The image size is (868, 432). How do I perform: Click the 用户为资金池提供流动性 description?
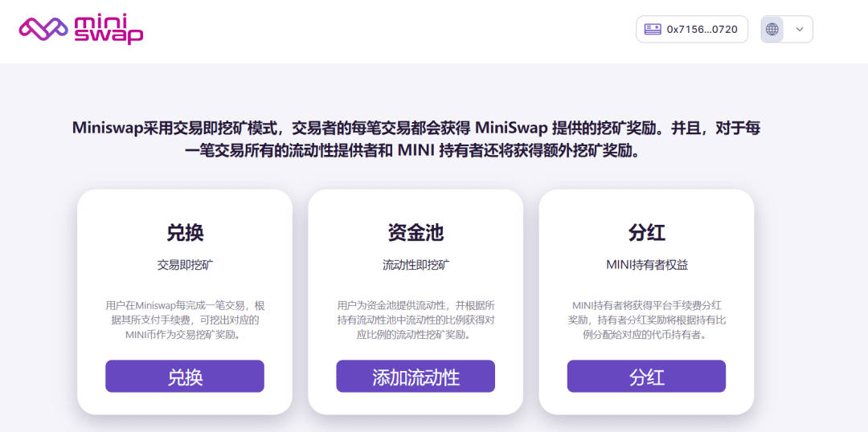point(416,320)
